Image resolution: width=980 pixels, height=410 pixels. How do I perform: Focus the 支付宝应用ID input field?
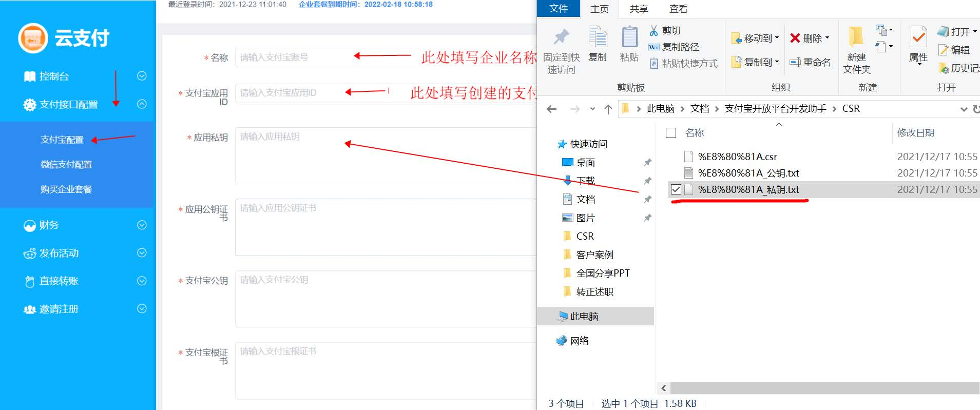386,93
